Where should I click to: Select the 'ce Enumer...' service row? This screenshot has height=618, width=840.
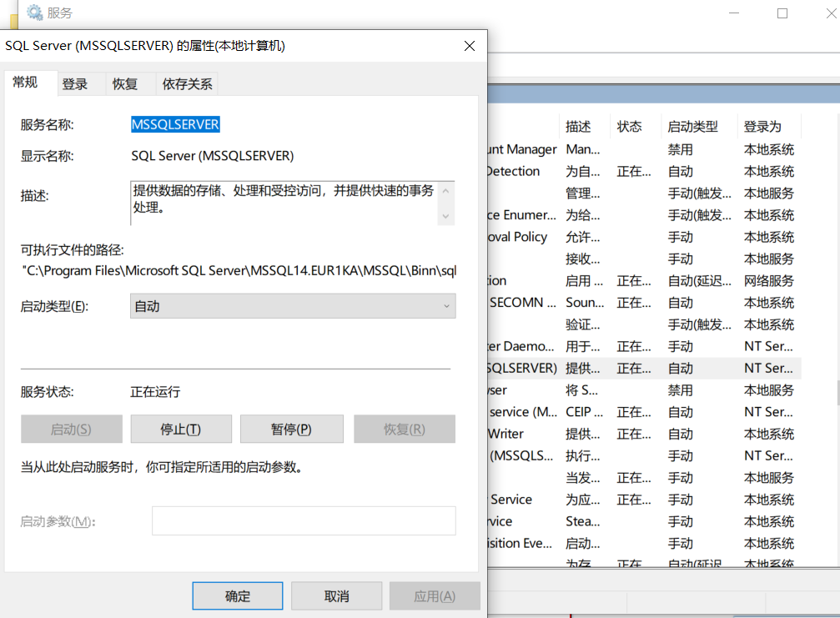pos(643,215)
